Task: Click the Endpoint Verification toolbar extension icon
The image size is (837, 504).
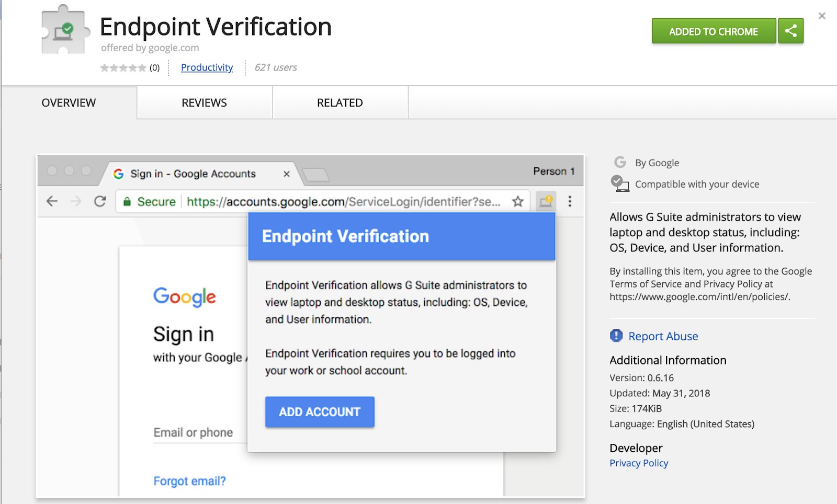Action: click(546, 201)
